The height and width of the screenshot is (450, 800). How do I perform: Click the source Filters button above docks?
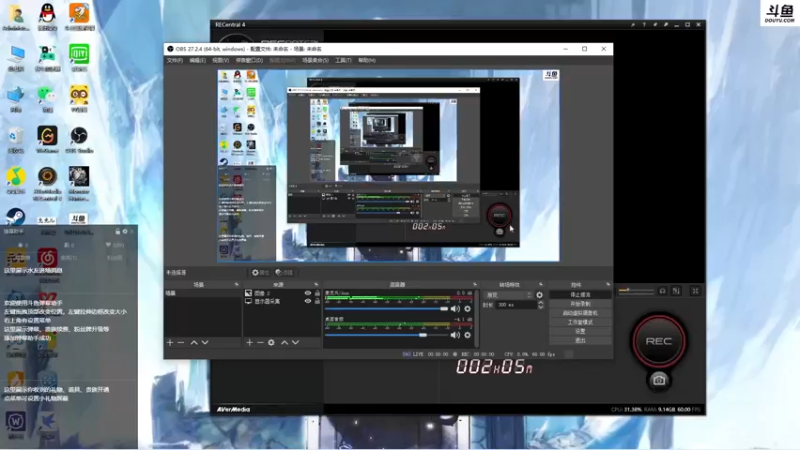click(x=284, y=272)
